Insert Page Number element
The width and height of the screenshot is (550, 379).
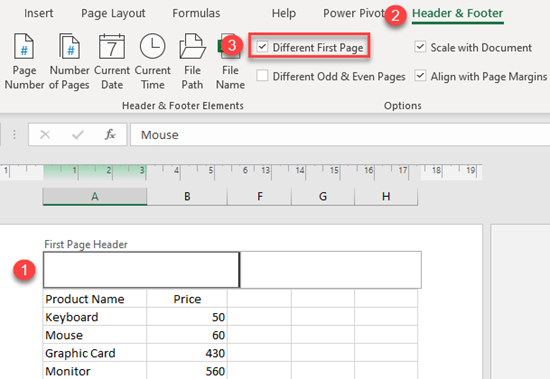coord(24,61)
